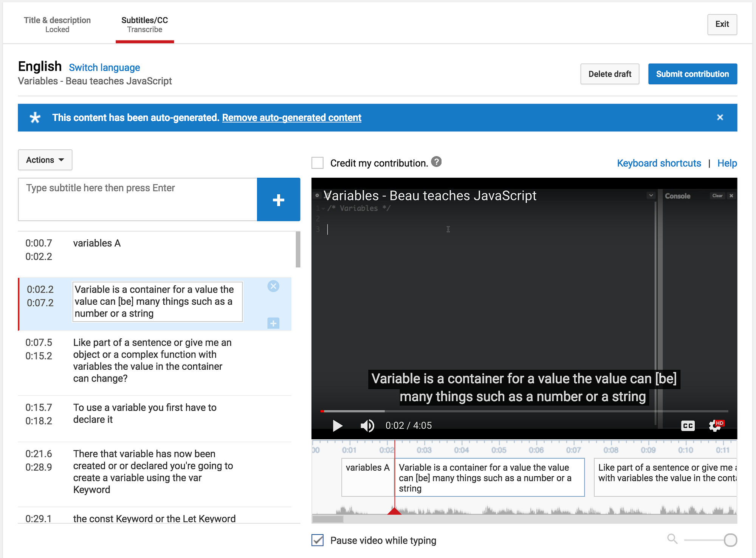Screen dimensions: 756x558
Task: Click the magnifier icon next to the zoom slider
Action: [672, 538]
